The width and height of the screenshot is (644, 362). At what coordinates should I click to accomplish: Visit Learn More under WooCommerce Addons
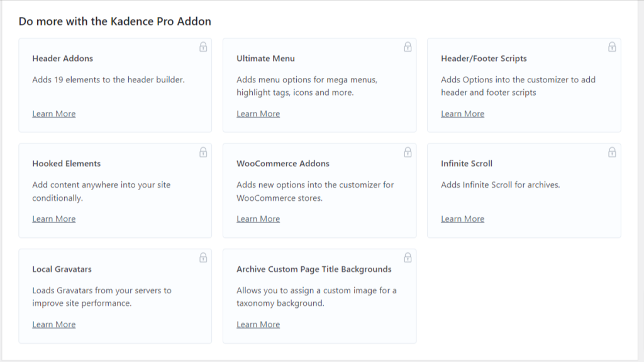click(258, 219)
